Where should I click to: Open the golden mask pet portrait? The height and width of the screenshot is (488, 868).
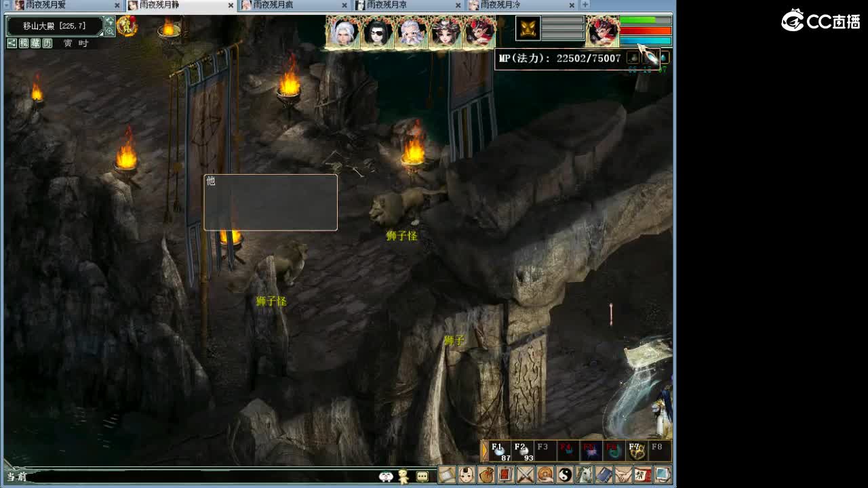click(528, 28)
